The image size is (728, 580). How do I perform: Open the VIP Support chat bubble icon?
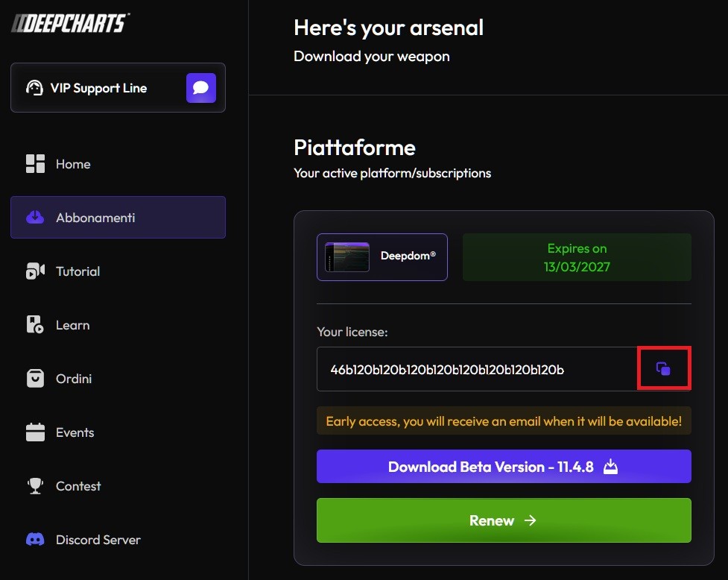click(201, 88)
